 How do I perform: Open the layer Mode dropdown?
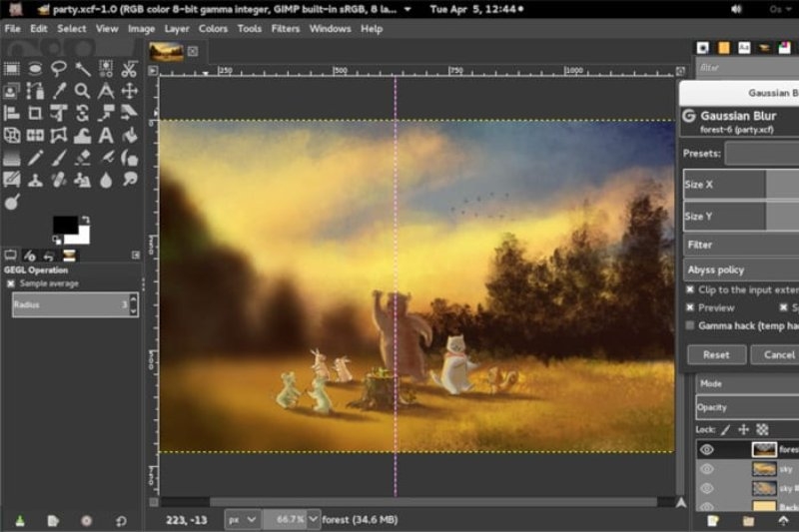tap(747, 383)
